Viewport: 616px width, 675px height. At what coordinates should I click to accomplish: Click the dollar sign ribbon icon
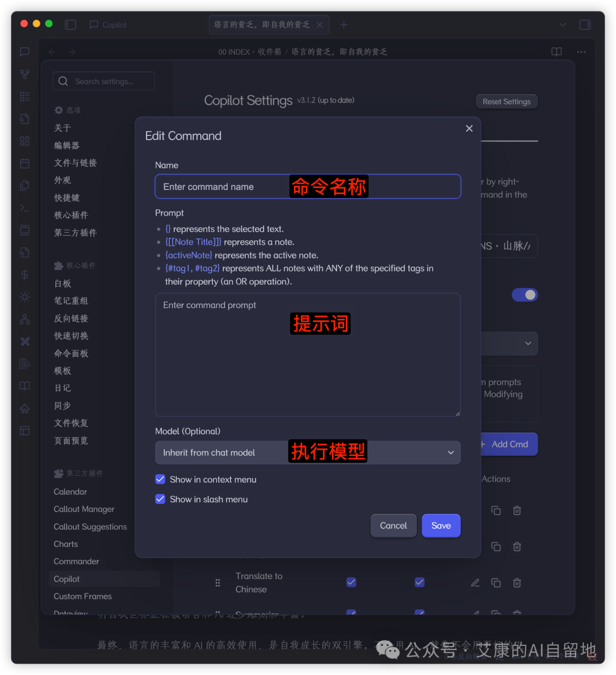tap(25, 274)
